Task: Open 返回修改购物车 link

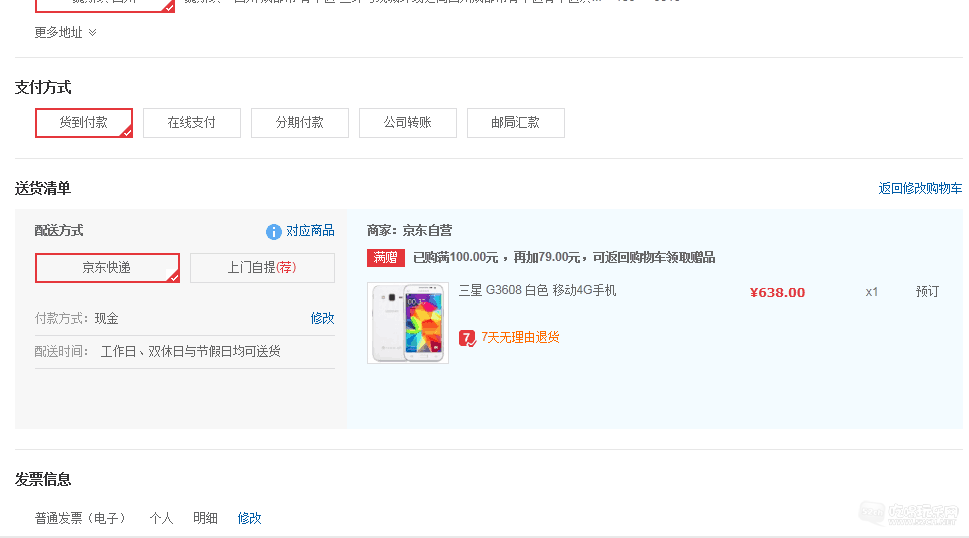Action: tap(920, 188)
